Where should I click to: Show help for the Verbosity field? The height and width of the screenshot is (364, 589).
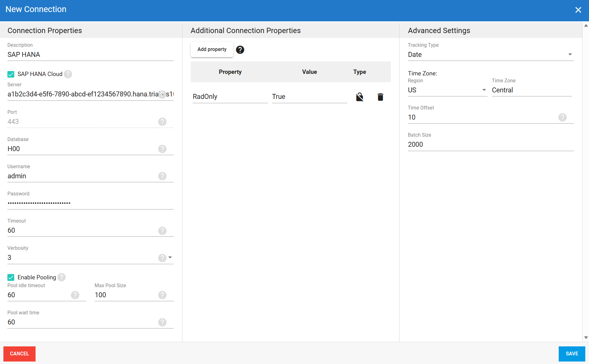coord(162,258)
